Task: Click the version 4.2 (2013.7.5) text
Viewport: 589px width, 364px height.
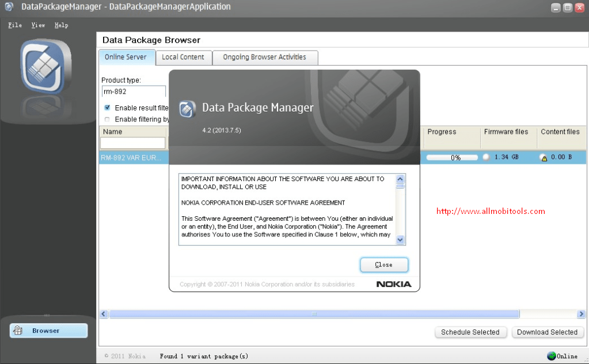Action: coord(222,130)
